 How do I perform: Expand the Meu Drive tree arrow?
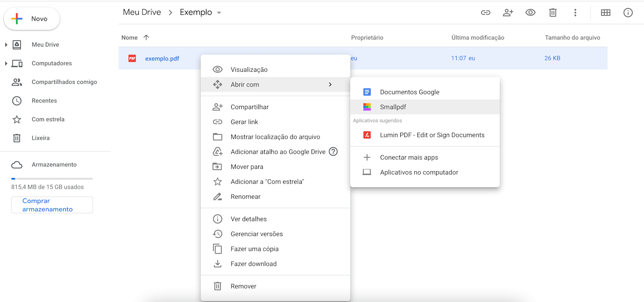6,45
